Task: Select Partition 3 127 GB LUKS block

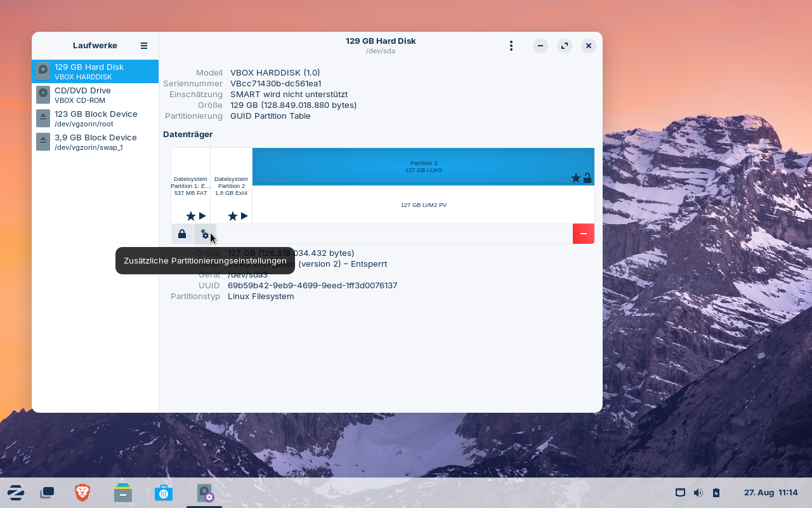Action: click(x=423, y=166)
